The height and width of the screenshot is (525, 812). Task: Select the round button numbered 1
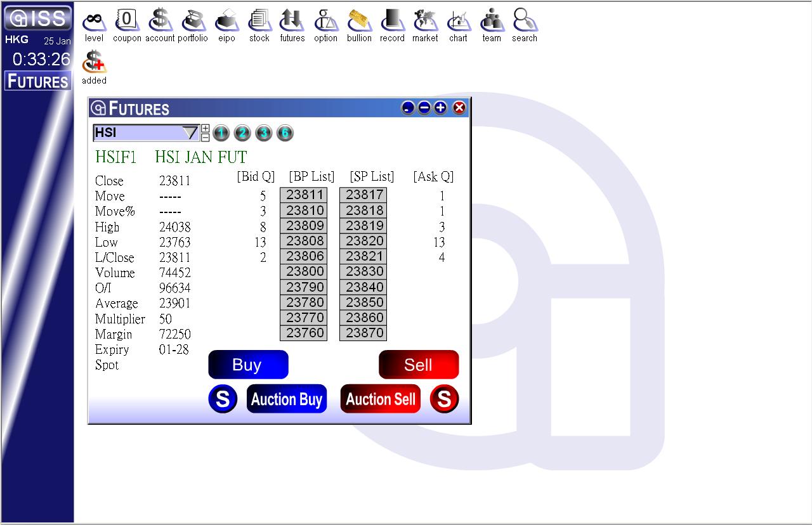tap(221, 133)
